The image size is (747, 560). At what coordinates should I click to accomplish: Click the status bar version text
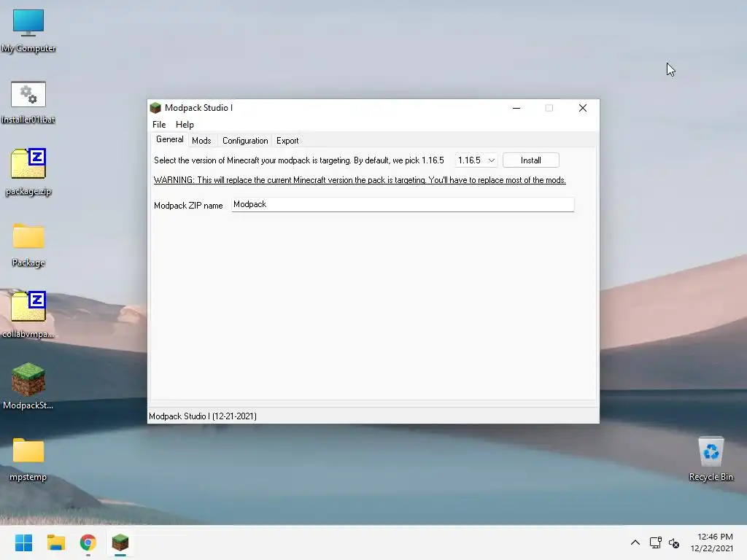(203, 416)
